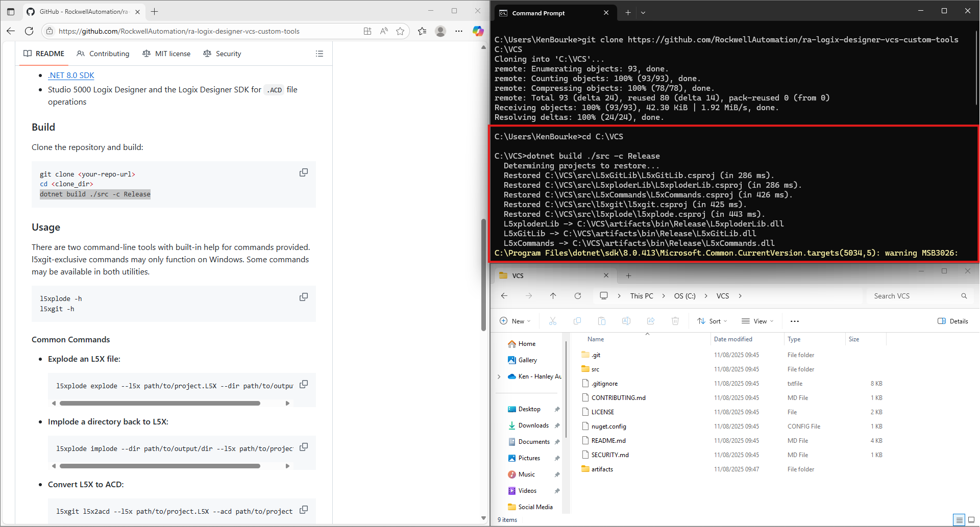Image resolution: width=980 pixels, height=527 pixels.
Task: Click This PC in the breadcrumb
Action: [x=642, y=296]
